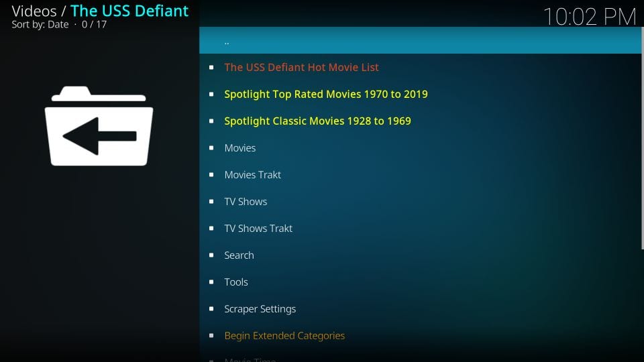Click the large back-arrow folder icon
644x362 pixels.
[x=99, y=126]
